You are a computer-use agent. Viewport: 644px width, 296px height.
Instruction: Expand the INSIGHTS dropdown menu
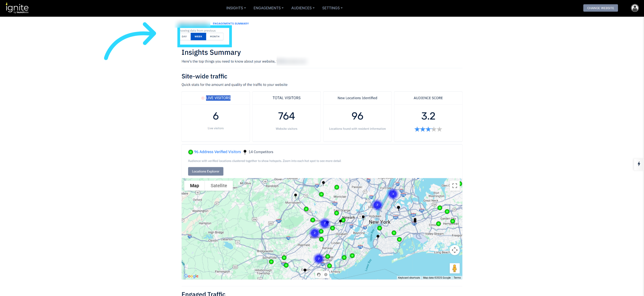coord(236,8)
